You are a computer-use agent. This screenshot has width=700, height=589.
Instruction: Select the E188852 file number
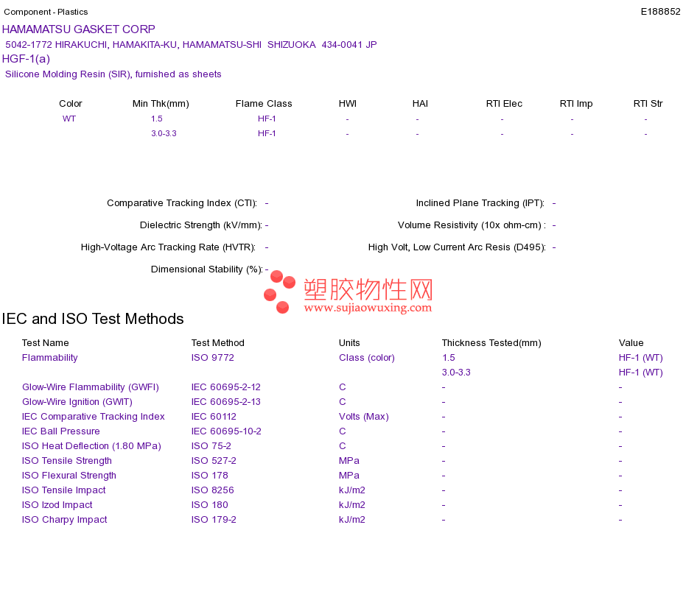[661, 12]
